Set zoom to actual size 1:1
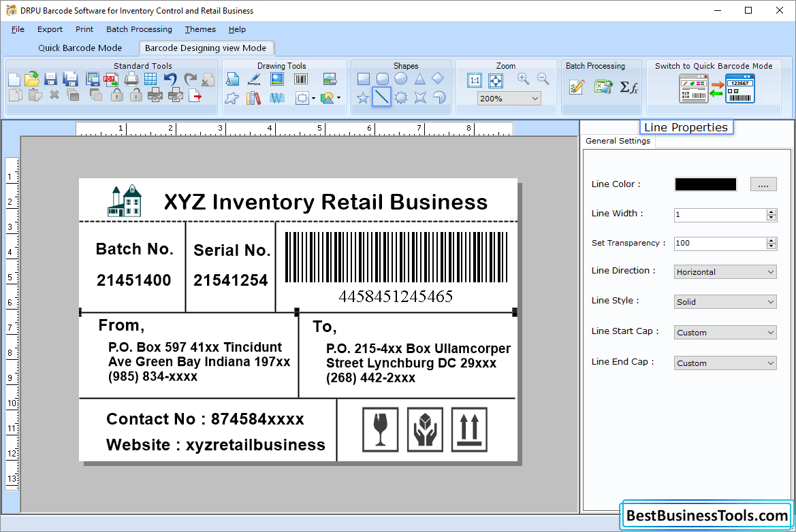The width and height of the screenshot is (796, 532). pyautogui.click(x=475, y=80)
